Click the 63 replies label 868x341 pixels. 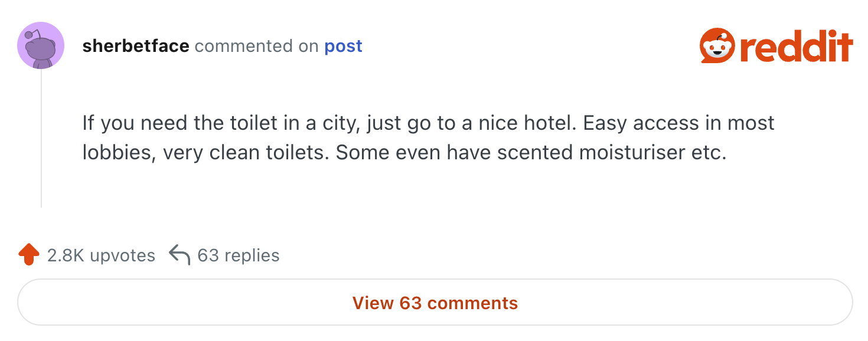[x=238, y=255]
